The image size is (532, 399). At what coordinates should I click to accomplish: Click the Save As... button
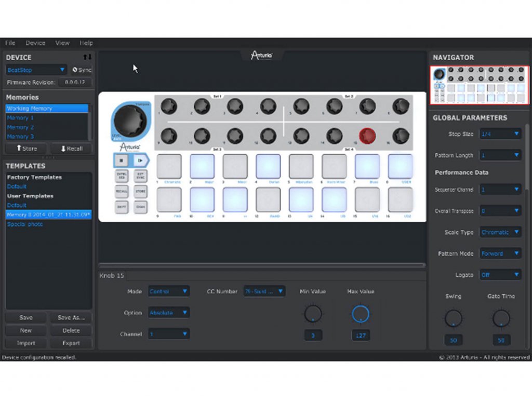tap(71, 317)
